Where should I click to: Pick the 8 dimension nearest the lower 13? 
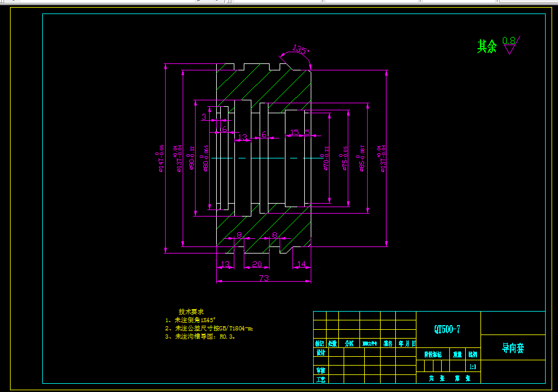[x=239, y=235]
